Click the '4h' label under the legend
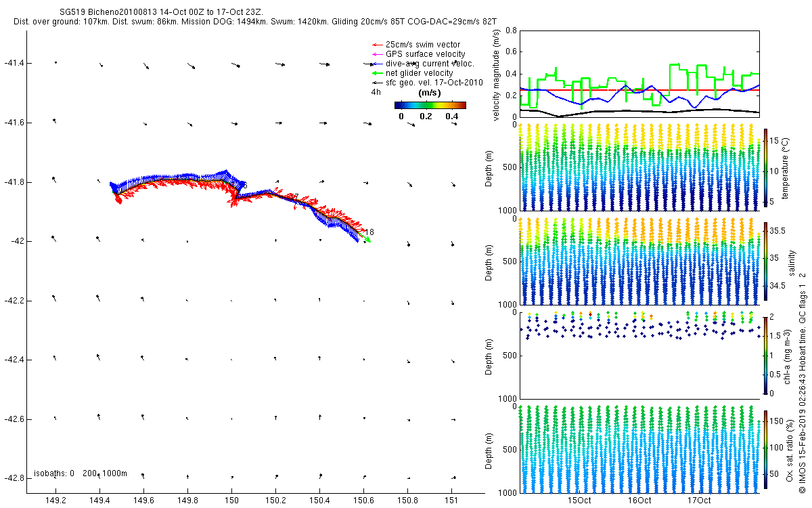Screen dimensions: 812x508 (376, 92)
